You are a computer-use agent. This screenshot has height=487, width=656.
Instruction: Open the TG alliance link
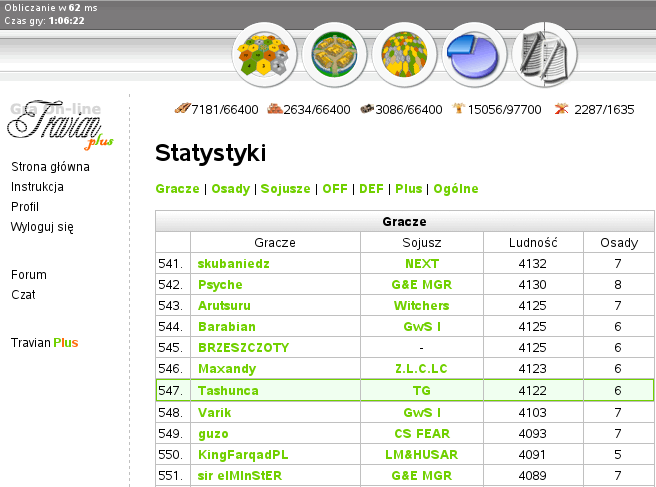(422, 390)
